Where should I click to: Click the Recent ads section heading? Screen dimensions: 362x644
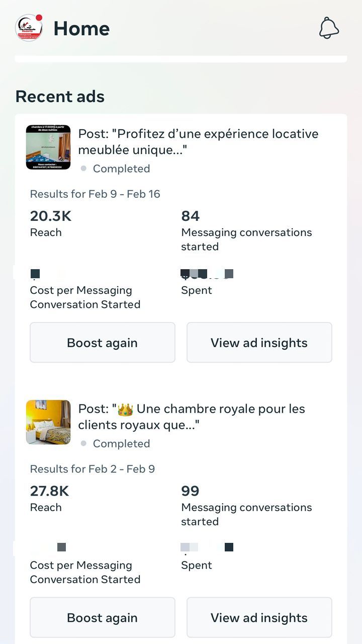click(60, 96)
